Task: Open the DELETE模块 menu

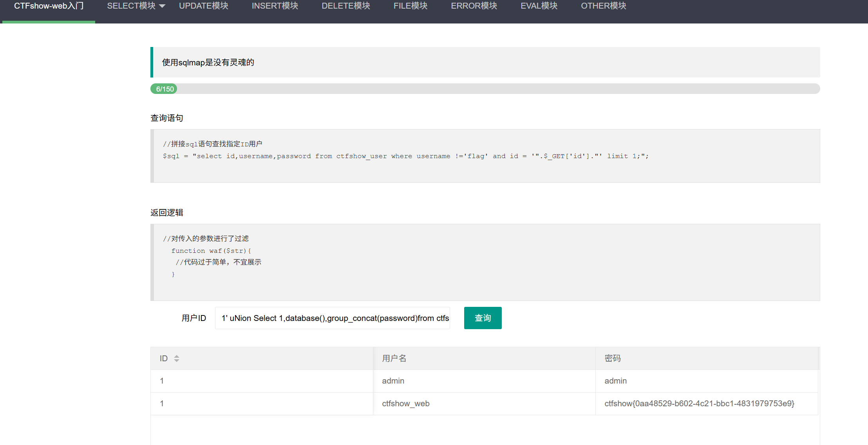Action: coord(345,6)
